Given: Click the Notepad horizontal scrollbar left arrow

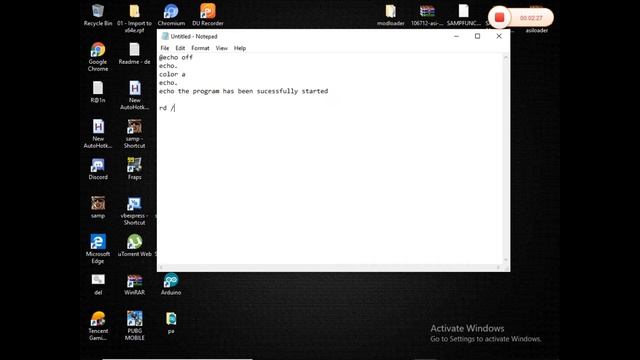Looking at the screenshot, I should [x=161, y=267].
